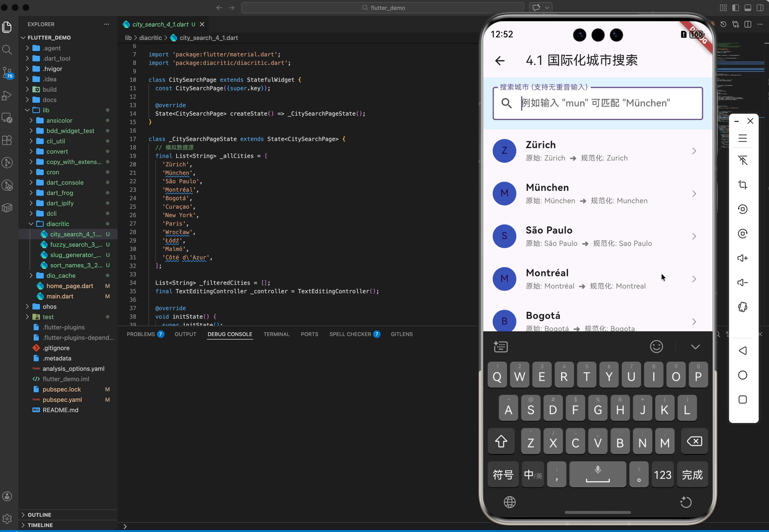The height and width of the screenshot is (532, 769).
Task: Open the Search view in activity bar
Action: pos(7,50)
